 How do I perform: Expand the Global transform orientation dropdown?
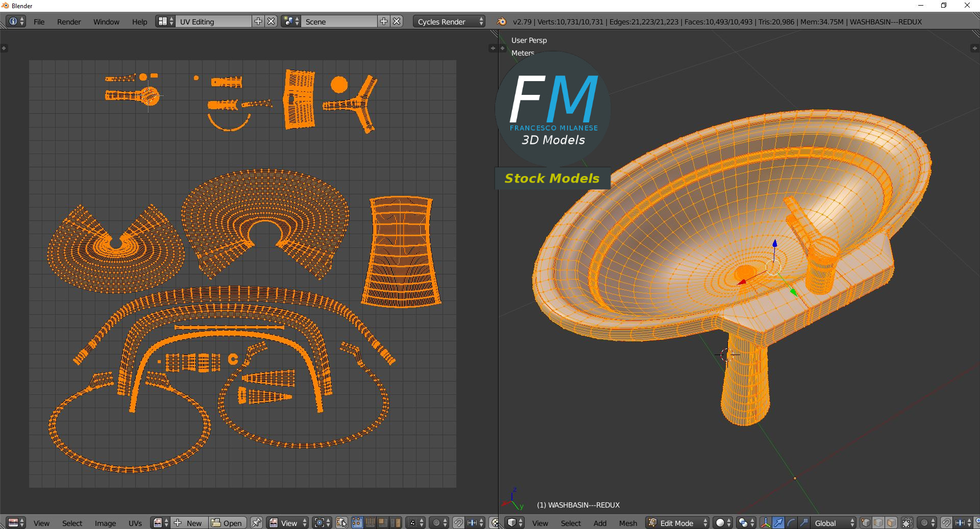click(x=832, y=523)
